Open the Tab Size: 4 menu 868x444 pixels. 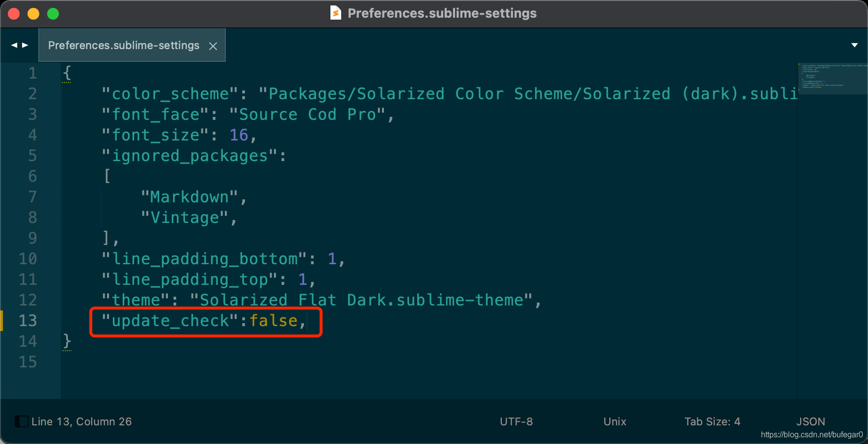pos(712,421)
